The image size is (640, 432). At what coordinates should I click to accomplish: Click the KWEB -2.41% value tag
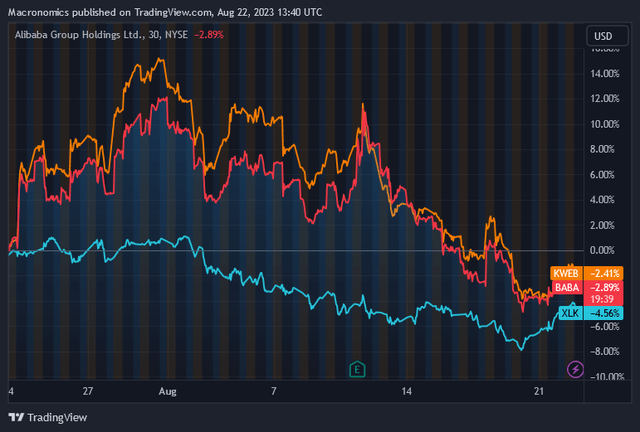[603, 273]
